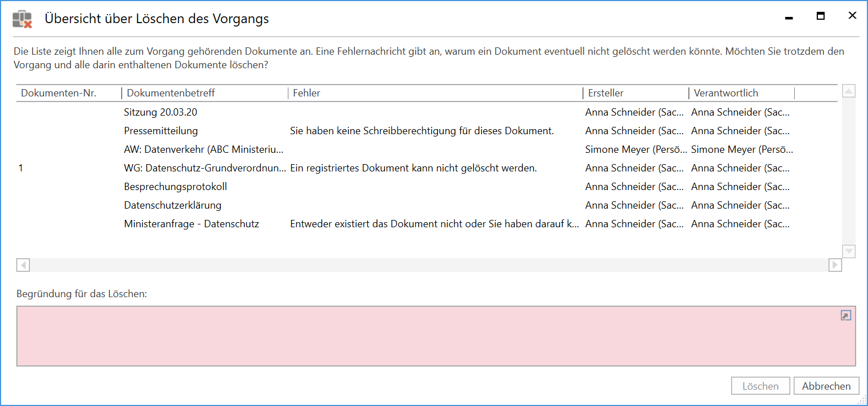Select the Ministeranfrage - Datenschutz row
This screenshot has height=406, width=868.
click(x=192, y=224)
